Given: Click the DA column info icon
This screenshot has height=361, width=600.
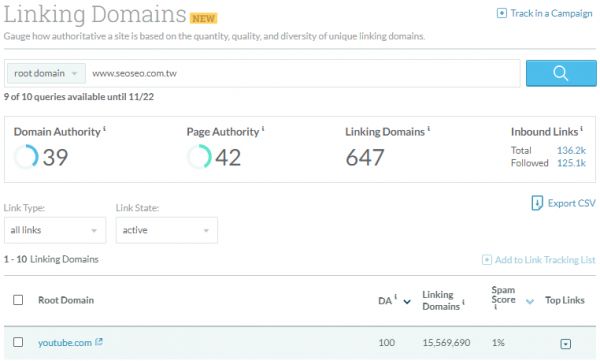Looking at the screenshot, I should [396, 296].
